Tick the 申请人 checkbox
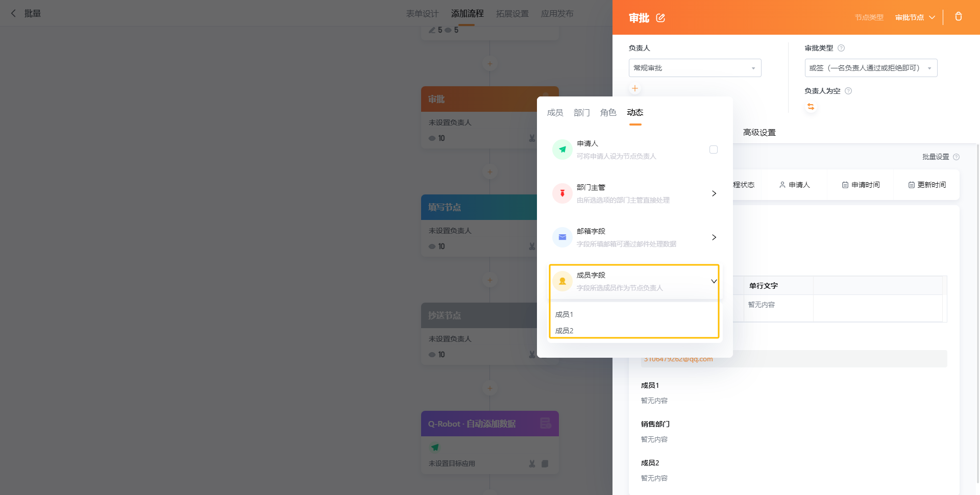The width and height of the screenshot is (980, 495). coord(714,150)
